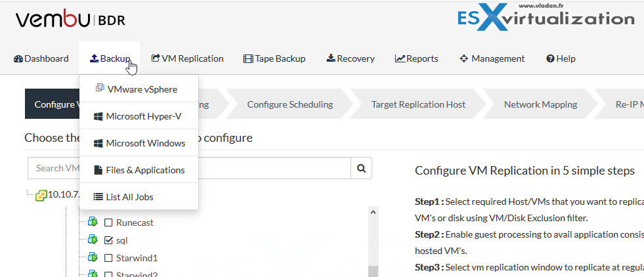Open the Dashboard page
This screenshot has height=277, width=644.
click(x=41, y=58)
